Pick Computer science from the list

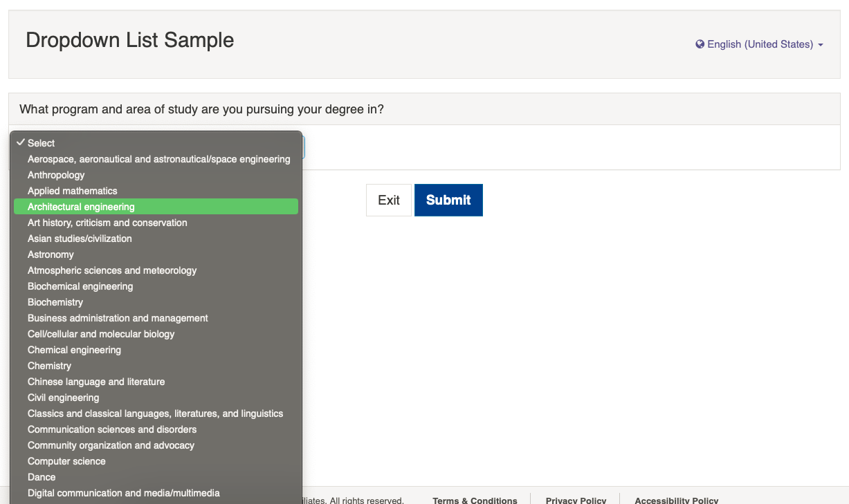(156, 461)
